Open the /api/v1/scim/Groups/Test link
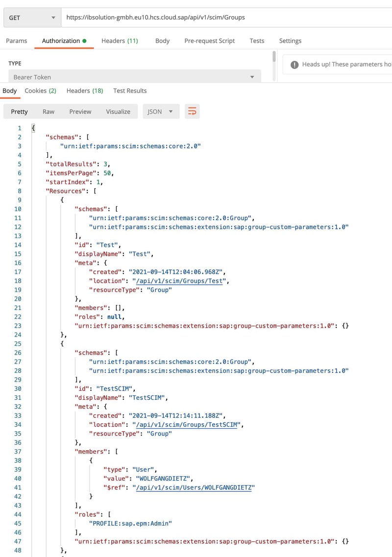Image resolution: width=392 pixels, height=557 pixels. coord(179,281)
